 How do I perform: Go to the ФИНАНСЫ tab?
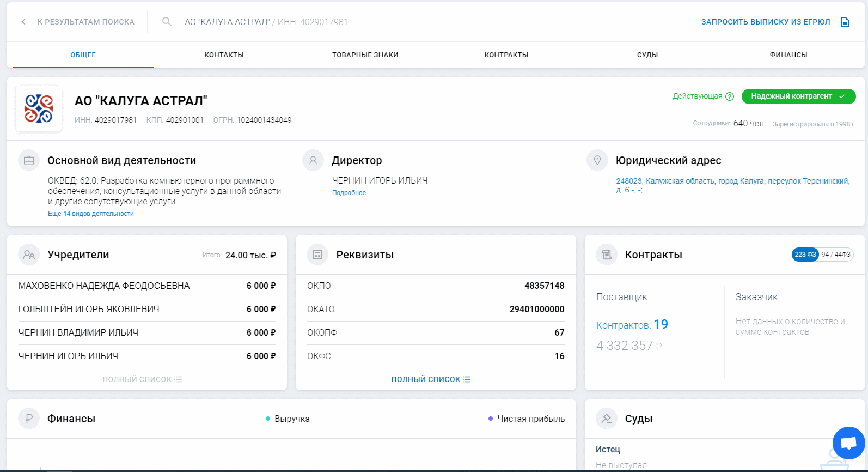tap(788, 55)
